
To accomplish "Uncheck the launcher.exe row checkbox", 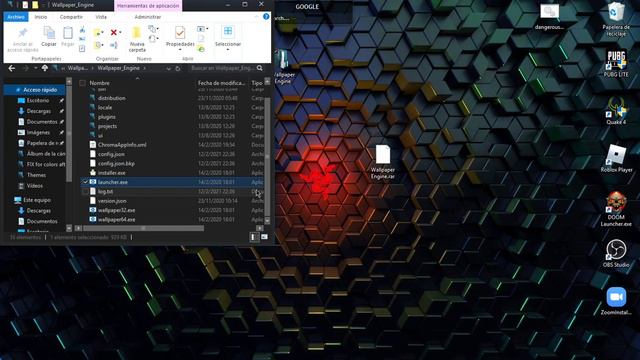I will click(x=85, y=182).
